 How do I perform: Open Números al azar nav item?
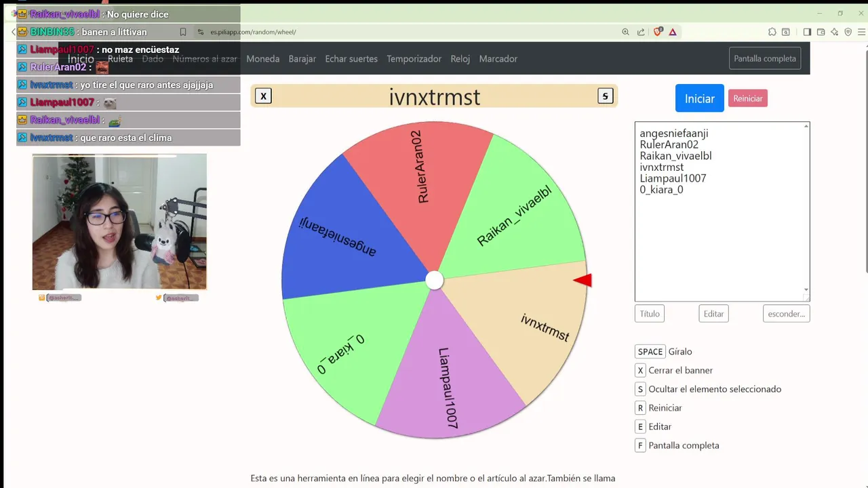(205, 59)
